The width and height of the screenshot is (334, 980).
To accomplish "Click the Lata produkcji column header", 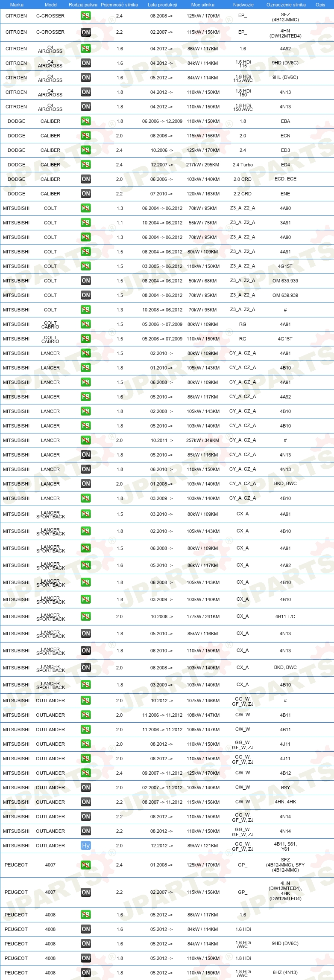I will (162, 5).
